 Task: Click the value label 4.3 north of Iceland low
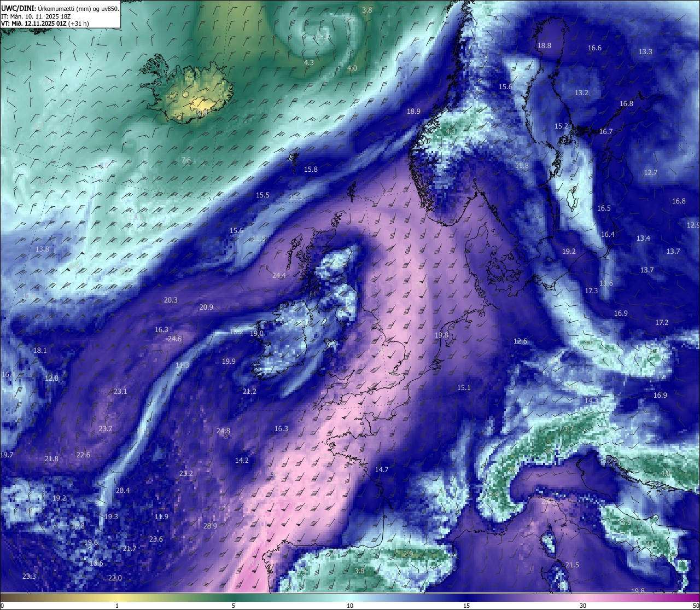tap(308, 63)
